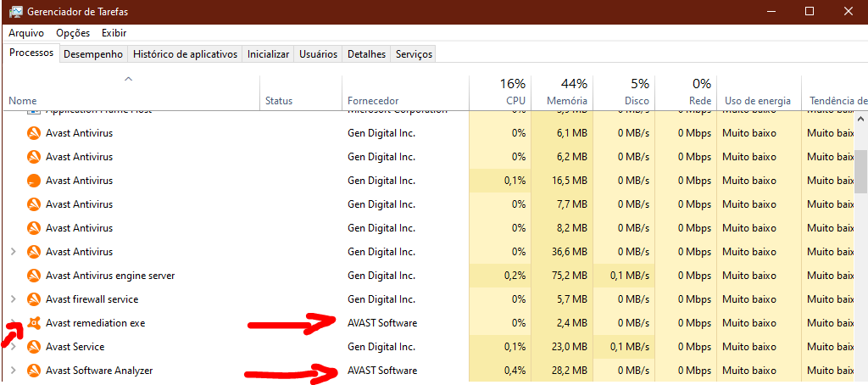The width and height of the screenshot is (868, 385).
Task: Select the Avast Software Analyzer name
Action: point(99,371)
